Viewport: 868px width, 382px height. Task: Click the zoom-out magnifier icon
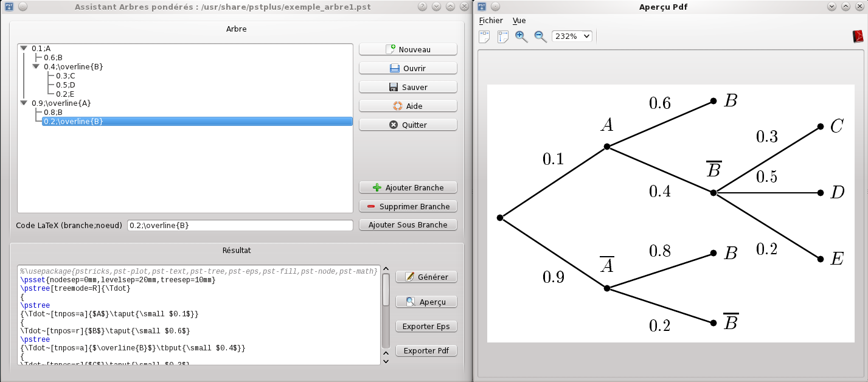tap(539, 36)
